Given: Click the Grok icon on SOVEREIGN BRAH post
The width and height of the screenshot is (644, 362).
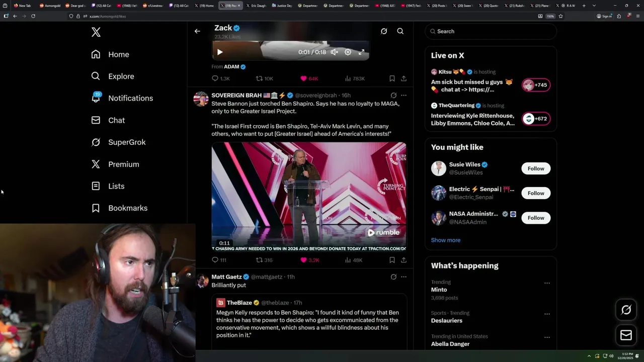Looking at the screenshot, I should (x=393, y=95).
